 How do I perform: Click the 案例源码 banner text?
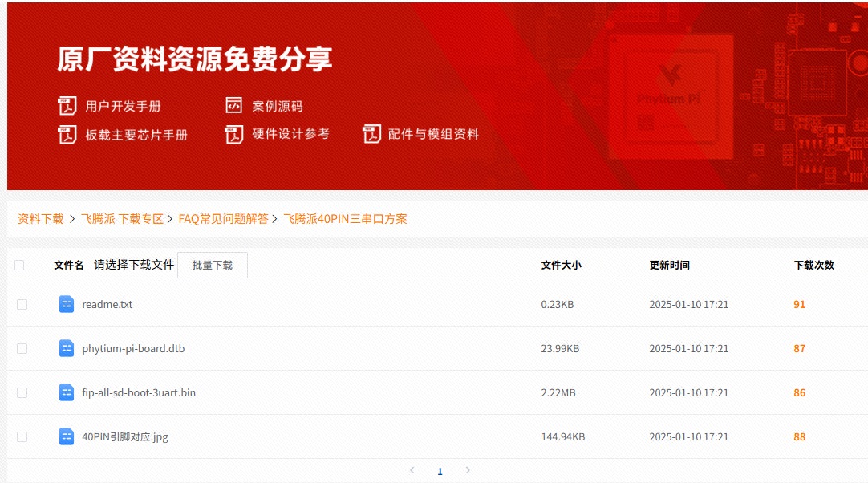tap(278, 106)
